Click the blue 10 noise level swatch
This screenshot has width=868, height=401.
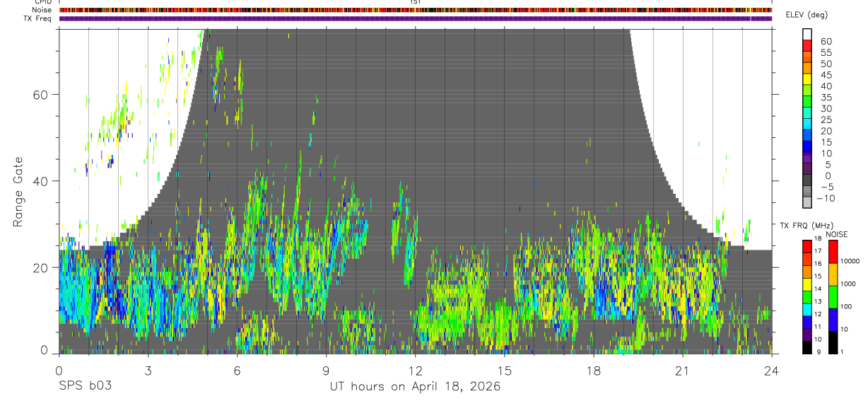(833, 320)
